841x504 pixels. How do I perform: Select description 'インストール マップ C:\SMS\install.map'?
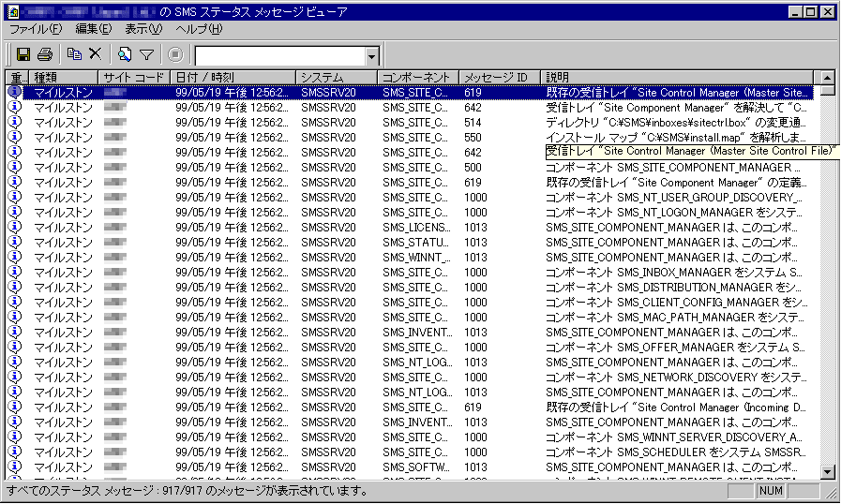coord(676,138)
